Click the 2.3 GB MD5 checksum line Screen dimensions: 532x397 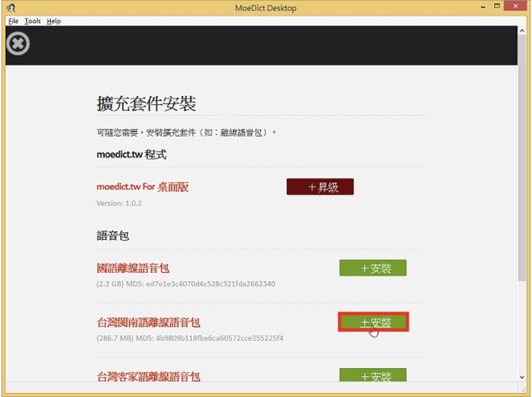185,284
